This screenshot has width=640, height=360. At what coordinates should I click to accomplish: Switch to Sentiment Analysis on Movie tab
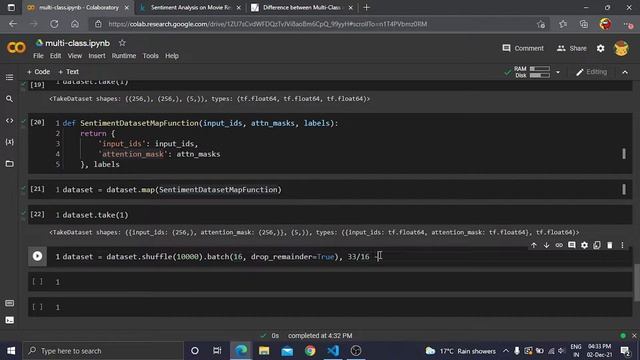(x=190, y=7)
